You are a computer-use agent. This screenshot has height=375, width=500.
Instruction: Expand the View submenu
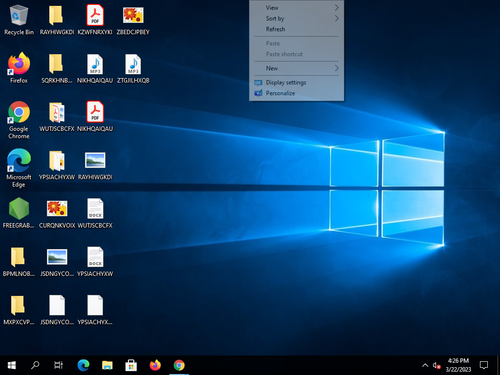297,7
